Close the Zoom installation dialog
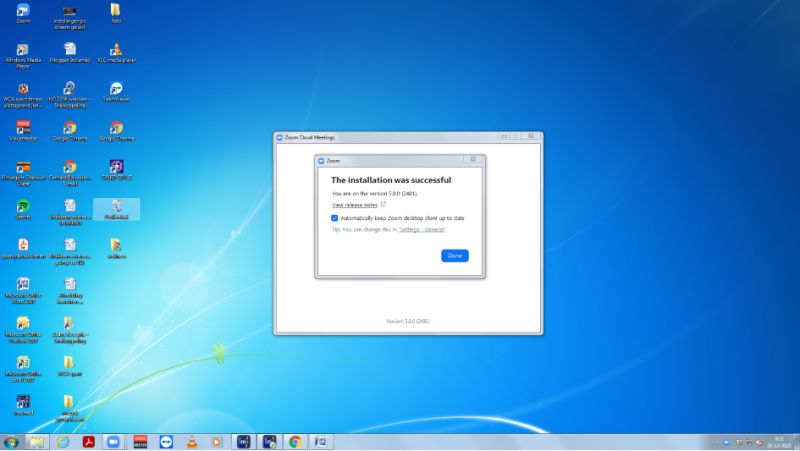 point(473,159)
